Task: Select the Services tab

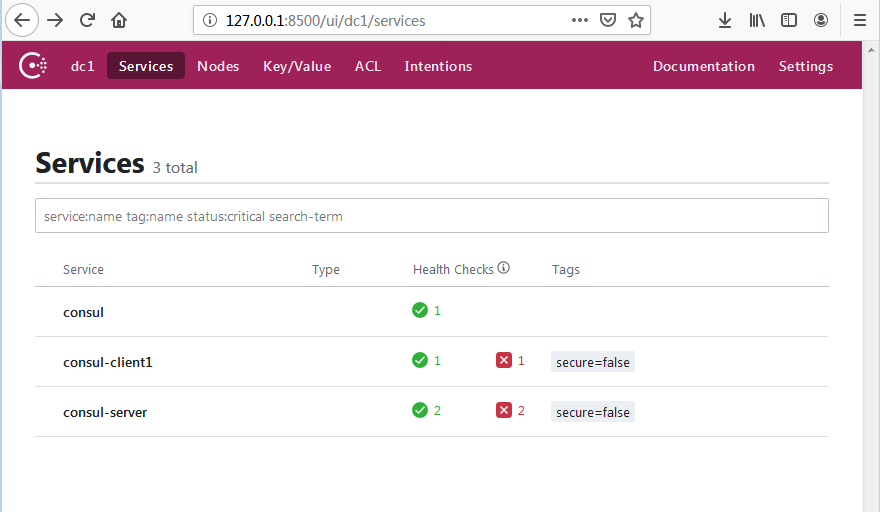Action: [x=146, y=66]
